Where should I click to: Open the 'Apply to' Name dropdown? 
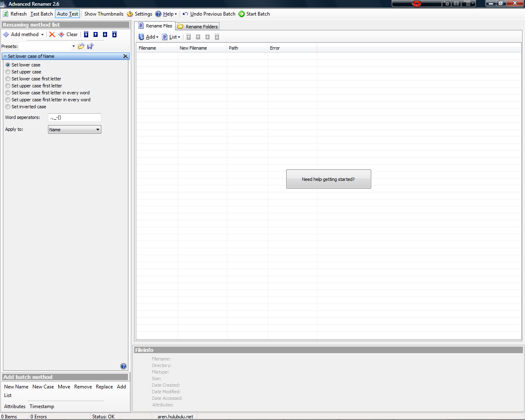(x=75, y=130)
